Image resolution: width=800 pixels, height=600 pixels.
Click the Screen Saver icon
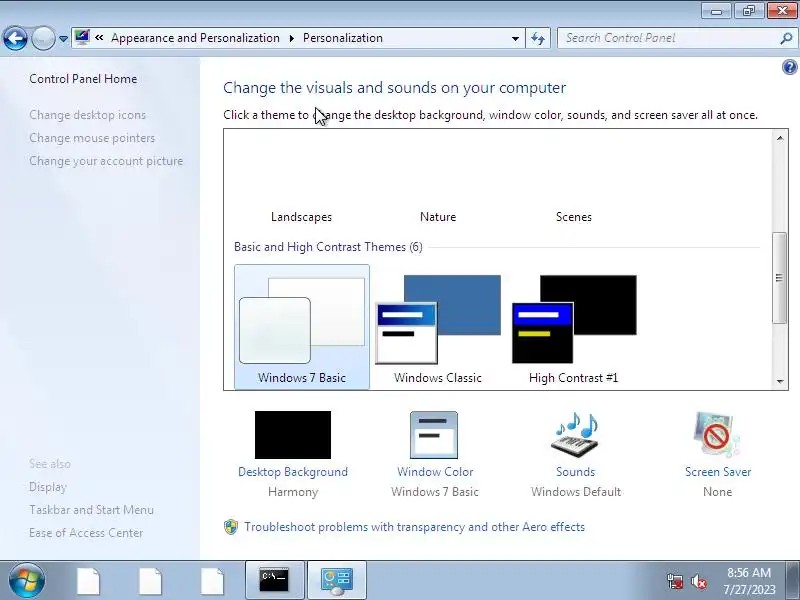[x=717, y=435]
